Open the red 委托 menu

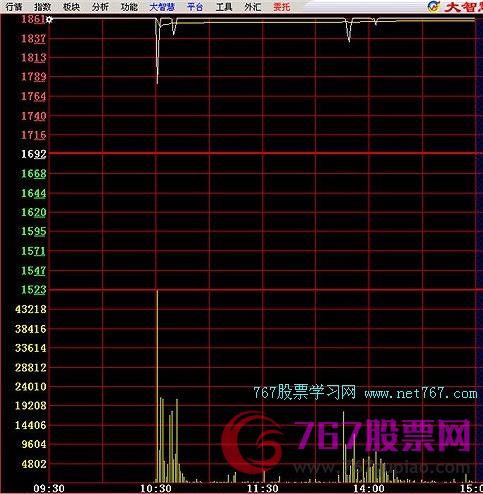point(282,7)
